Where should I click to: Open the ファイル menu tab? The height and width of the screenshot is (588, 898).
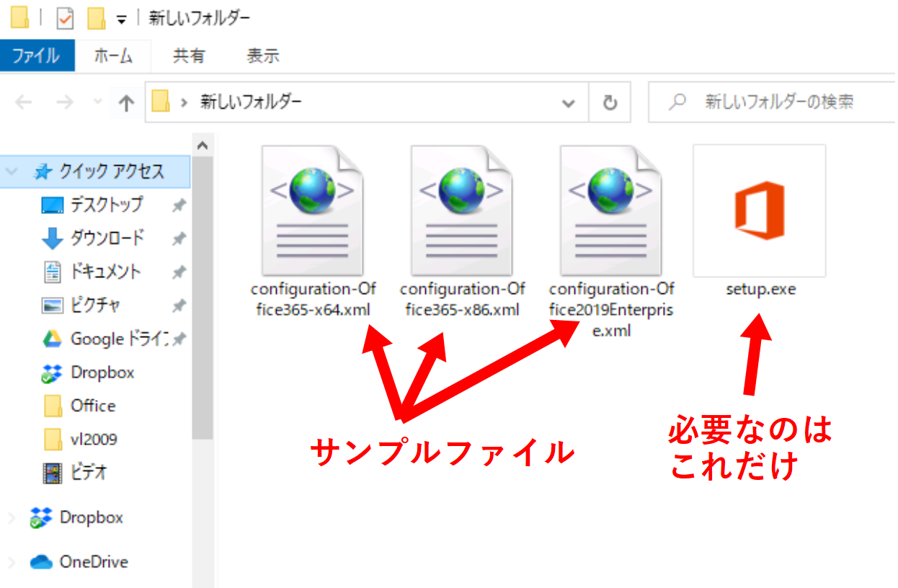[x=36, y=56]
